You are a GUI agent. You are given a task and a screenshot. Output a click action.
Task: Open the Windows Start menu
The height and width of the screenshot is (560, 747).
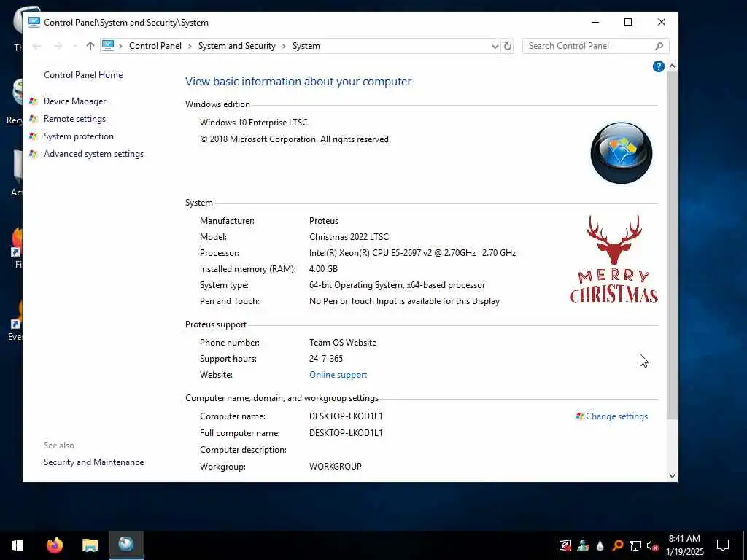18,545
